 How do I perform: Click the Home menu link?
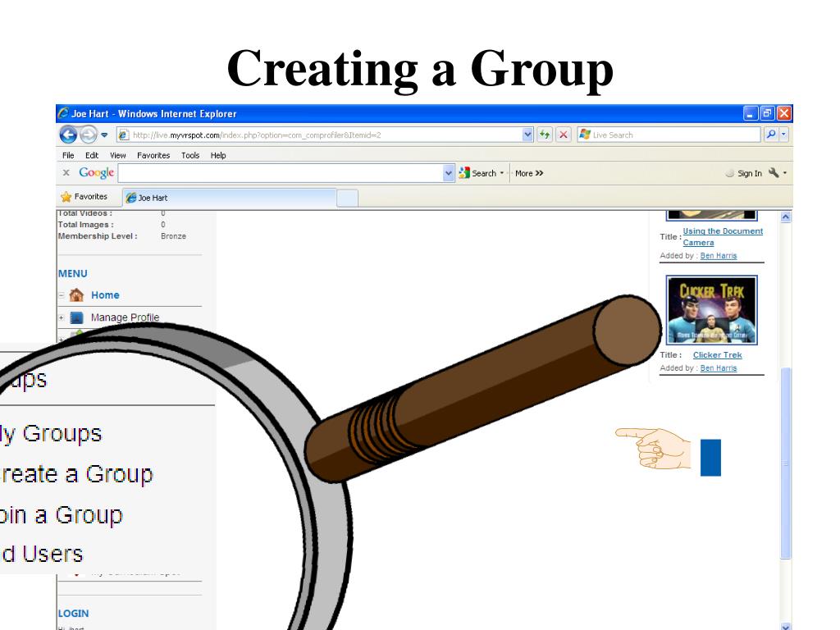click(105, 295)
